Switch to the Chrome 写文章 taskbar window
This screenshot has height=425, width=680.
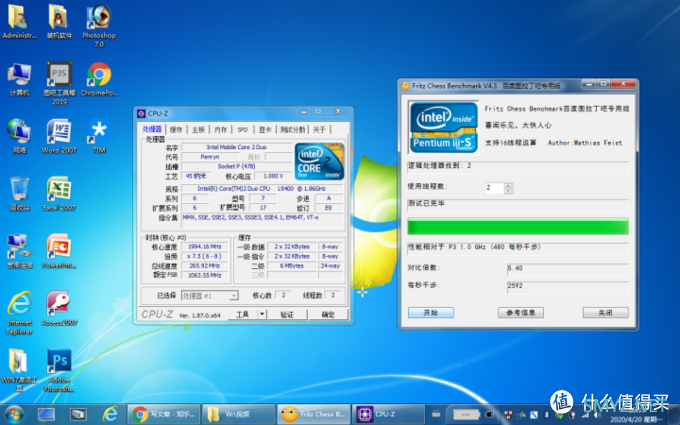coord(164,415)
